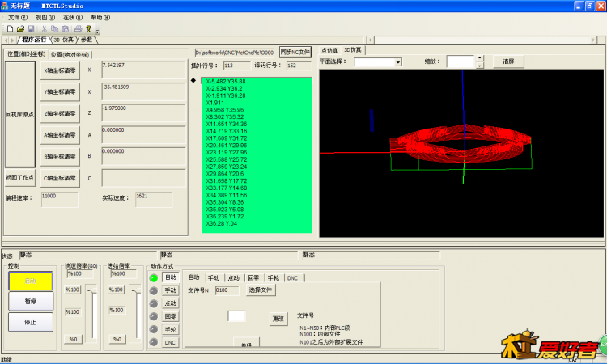The height and width of the screenshot is (364, 607).
Task: Toggle the DNC action mode button
Action: tap(170, 342)
